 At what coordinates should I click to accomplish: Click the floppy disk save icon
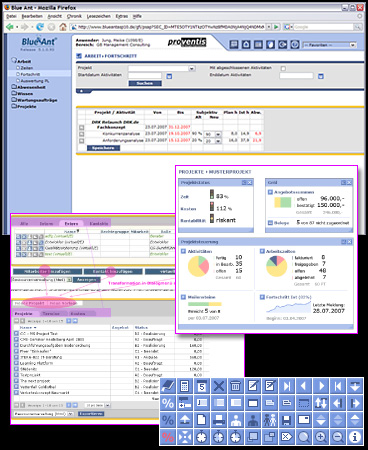point(287,420)
